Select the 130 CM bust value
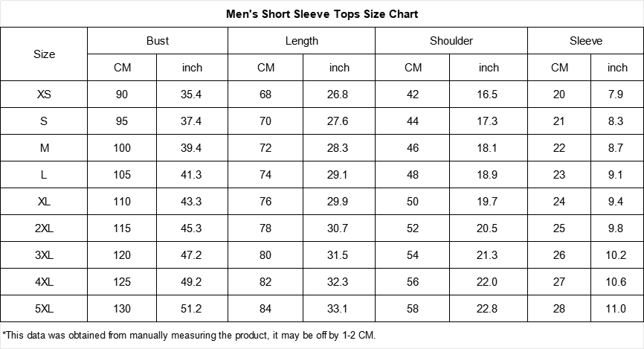 [x=122, y=309]
